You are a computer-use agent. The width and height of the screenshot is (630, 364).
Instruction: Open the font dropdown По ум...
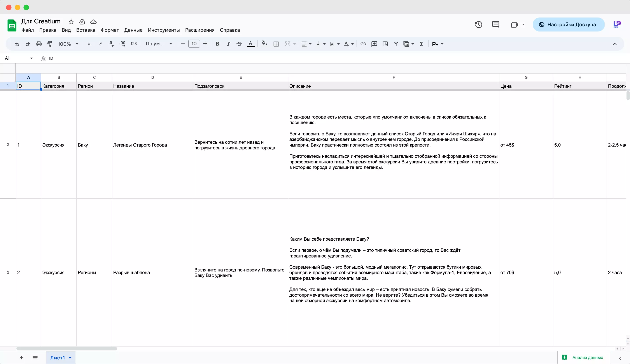pos(159,44)
